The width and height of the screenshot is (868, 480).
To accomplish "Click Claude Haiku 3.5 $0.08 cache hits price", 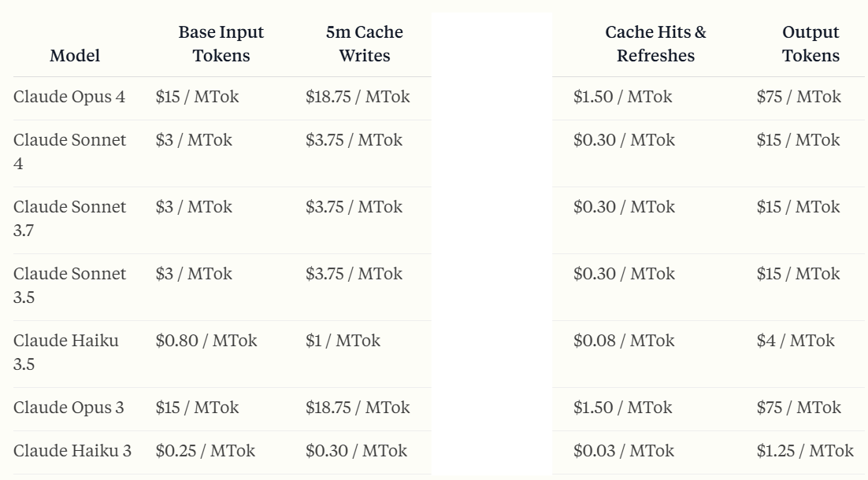I will coord(624,341).
